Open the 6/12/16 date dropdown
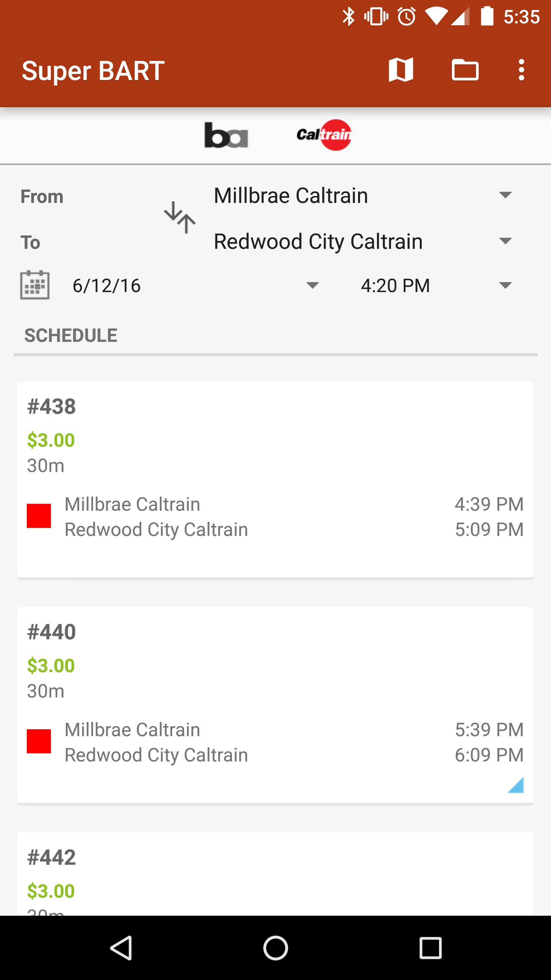551x980 pixels. (195, 286)
